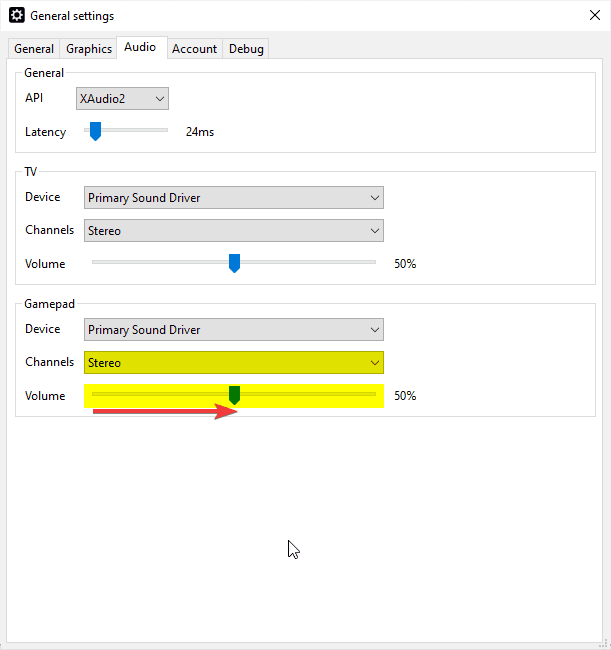This screenshot has width=611, height=650.
Task: Open the TV Device dropdown
Action: [234, 198]
